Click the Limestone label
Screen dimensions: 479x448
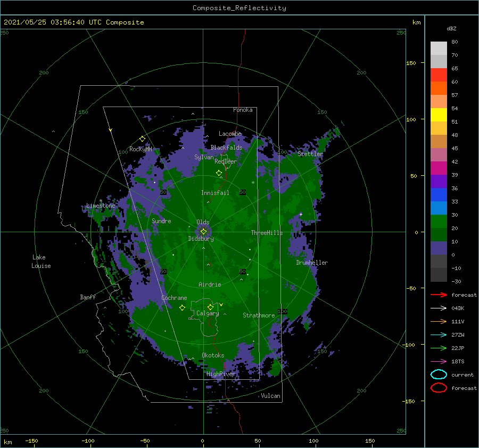tap(101, 206)
